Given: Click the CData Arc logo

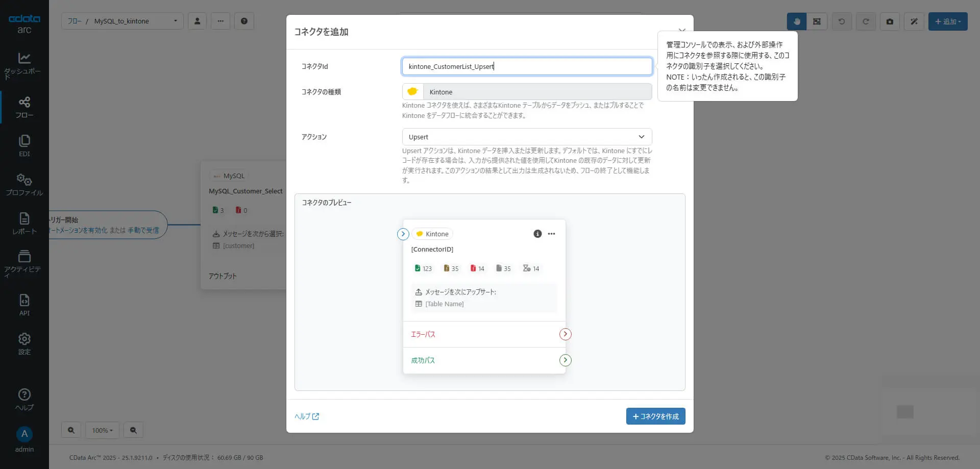Looking at the screenshot, I should click(24, 24).
